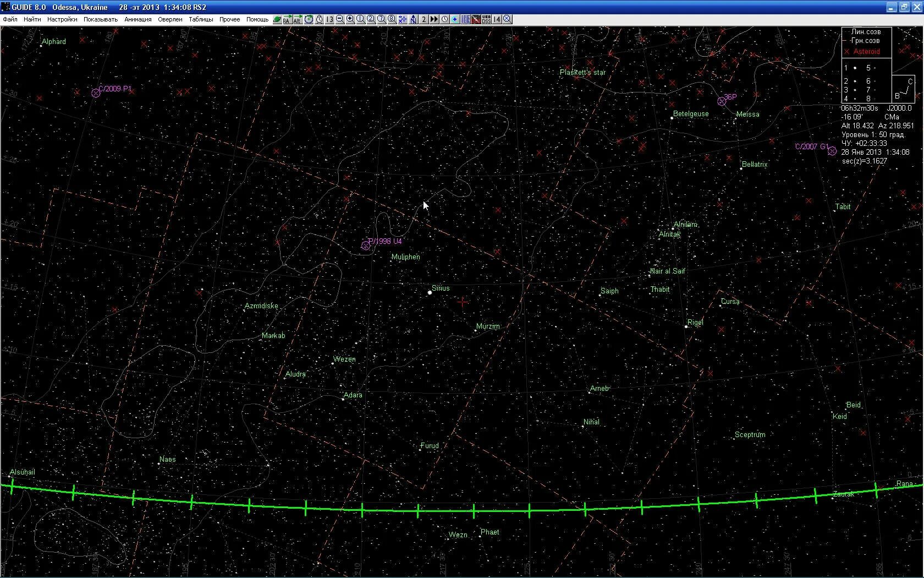Open the Показывать menu

101,19
